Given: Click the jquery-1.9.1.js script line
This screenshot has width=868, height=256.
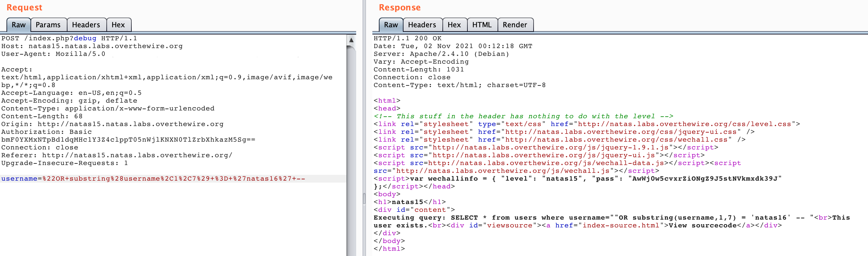Looking at the screenshot, I should pyautogui.click(x=546, y=147).
